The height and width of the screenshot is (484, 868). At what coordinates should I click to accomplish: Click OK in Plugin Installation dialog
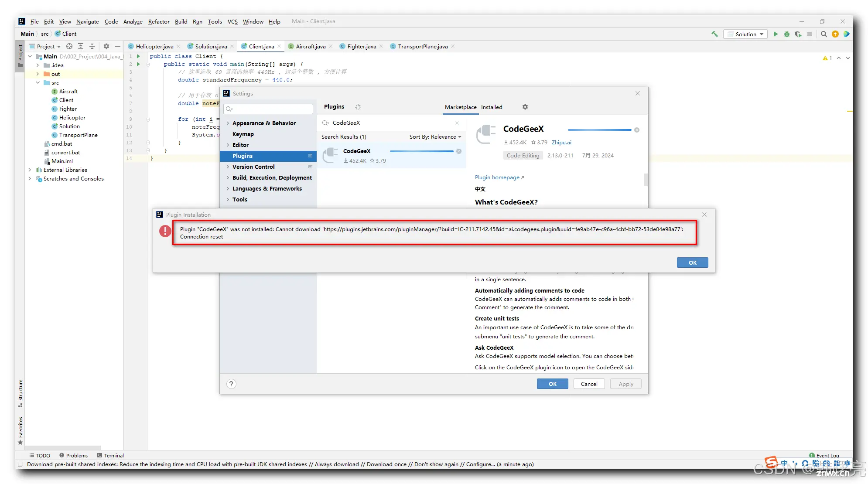pos(692,262)
